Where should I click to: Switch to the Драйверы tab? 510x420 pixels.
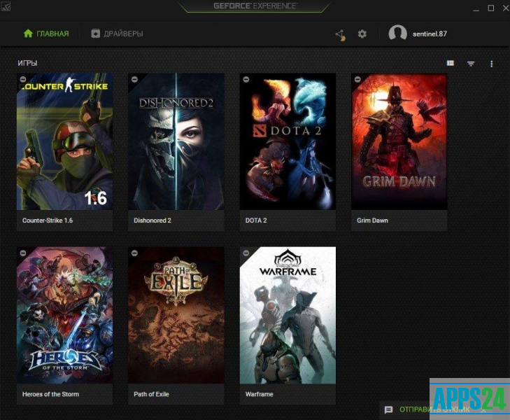pyautogui.click(x=117, y=34)
